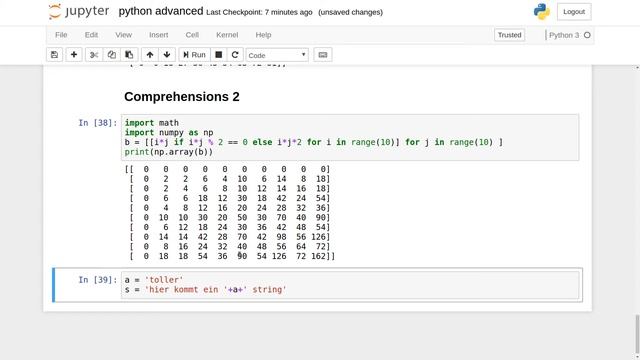Open the Cell menu

pos(192,35)
